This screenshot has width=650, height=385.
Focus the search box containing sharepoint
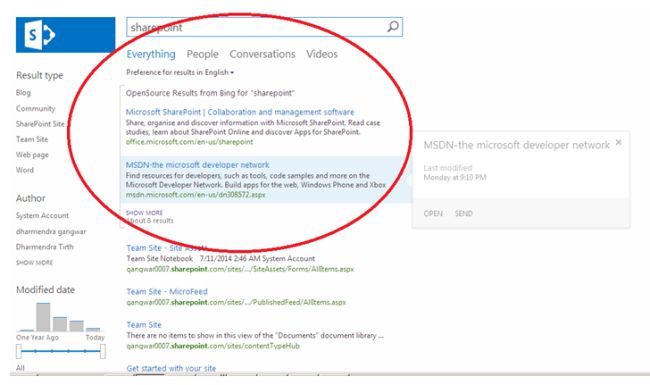tap(264, 27)
